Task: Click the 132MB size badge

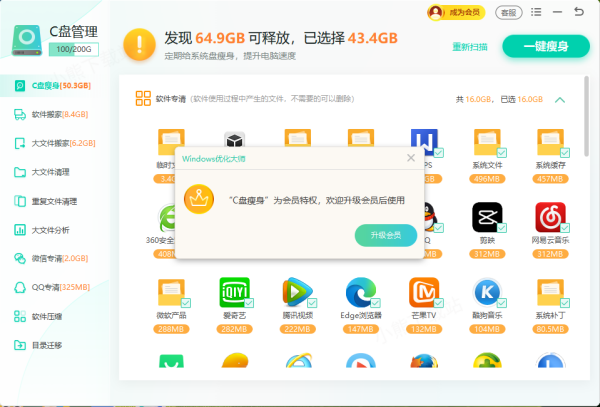Action: pyautogui.click(x=424, y=329)
